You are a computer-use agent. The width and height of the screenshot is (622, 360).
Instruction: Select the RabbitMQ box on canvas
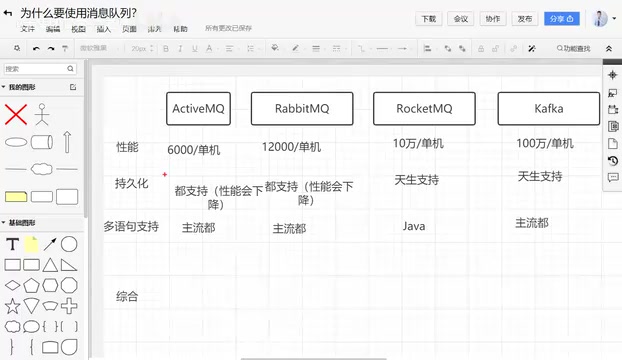[302, 109]
